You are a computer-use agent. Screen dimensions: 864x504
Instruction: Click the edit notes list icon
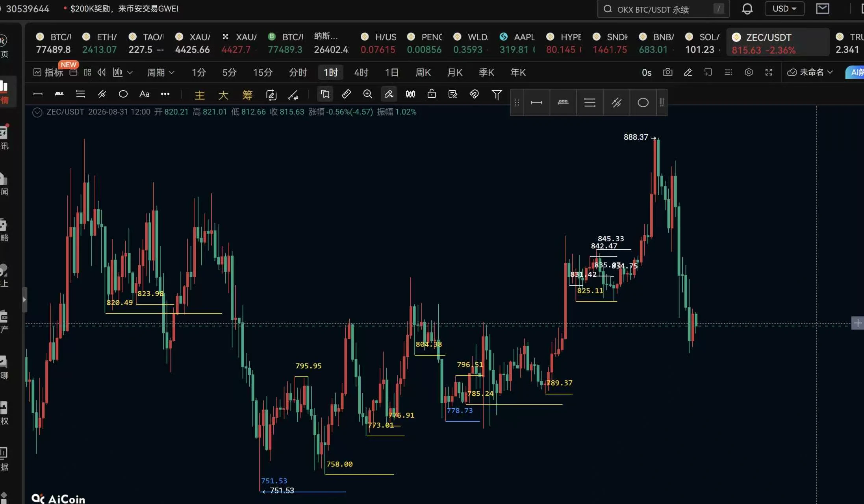point(452,94)
